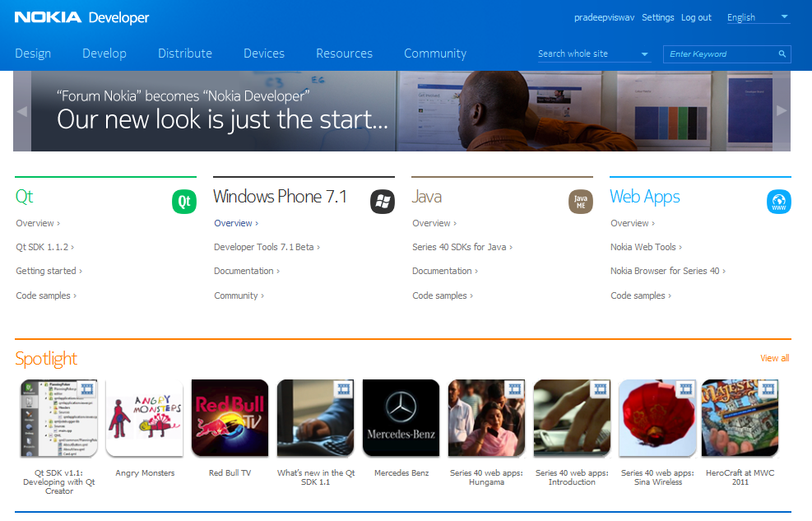Open the Distribute menu
Viewport: 812px width, 521px height.
point(185,53)
